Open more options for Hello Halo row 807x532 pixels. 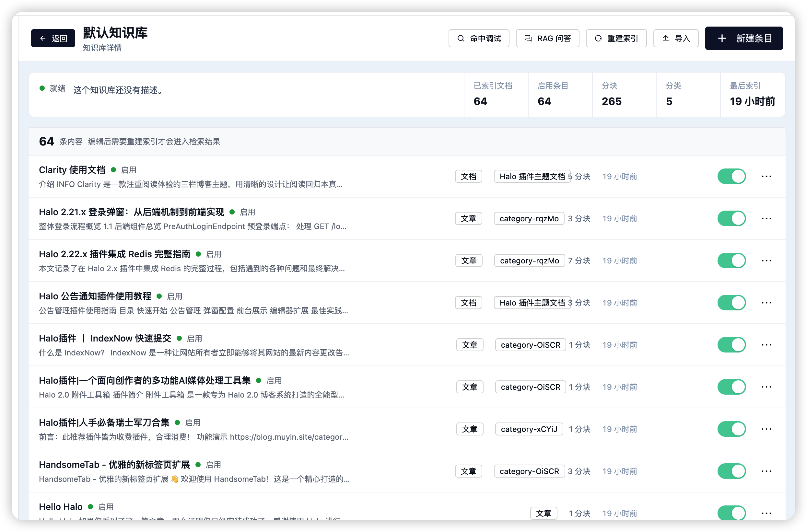point(766,513)
